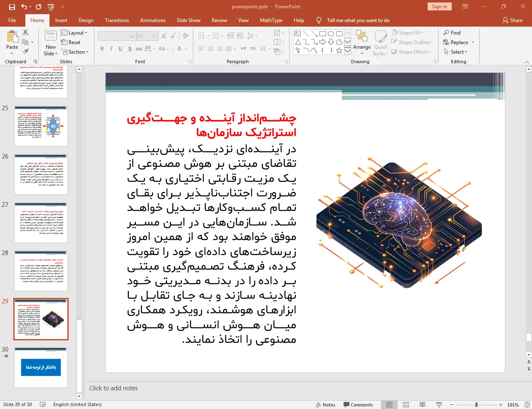Open the Select dropdown in Editing group
The width and height of the screenshot is (532, 409).
[455, 52]
